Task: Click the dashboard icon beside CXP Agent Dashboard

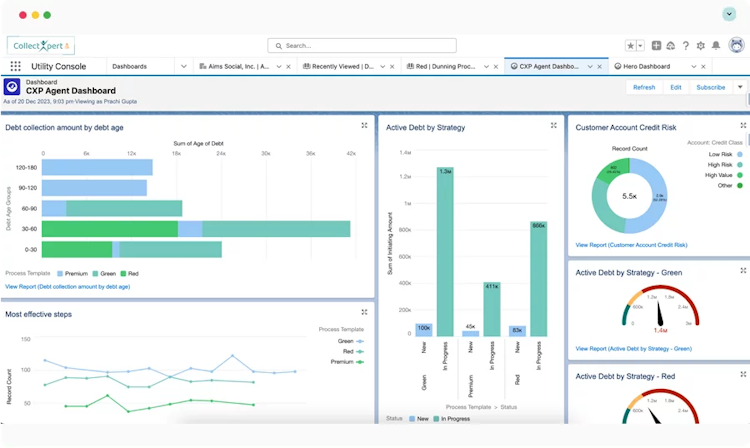Action: point(12,87)
